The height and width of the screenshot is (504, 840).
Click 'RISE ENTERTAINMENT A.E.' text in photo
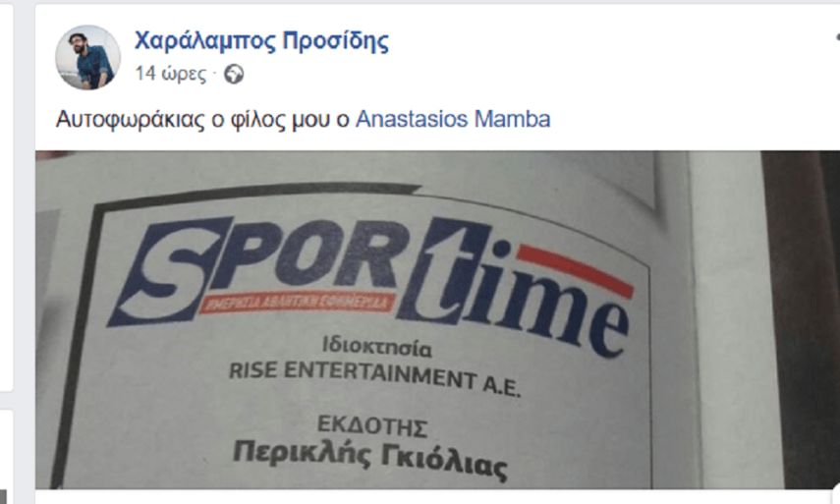[x=374, y=377]
